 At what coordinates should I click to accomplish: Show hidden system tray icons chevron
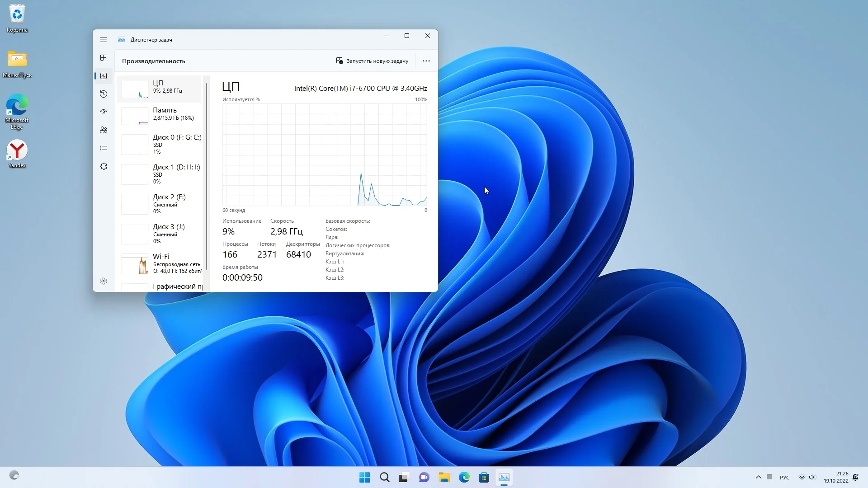click(758, 477)
